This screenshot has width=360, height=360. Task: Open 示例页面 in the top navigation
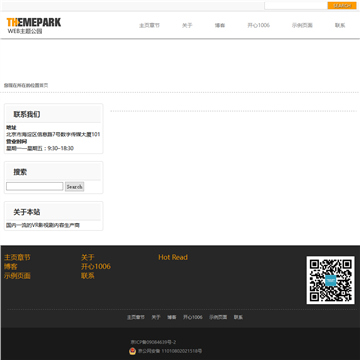coord(302,25)
